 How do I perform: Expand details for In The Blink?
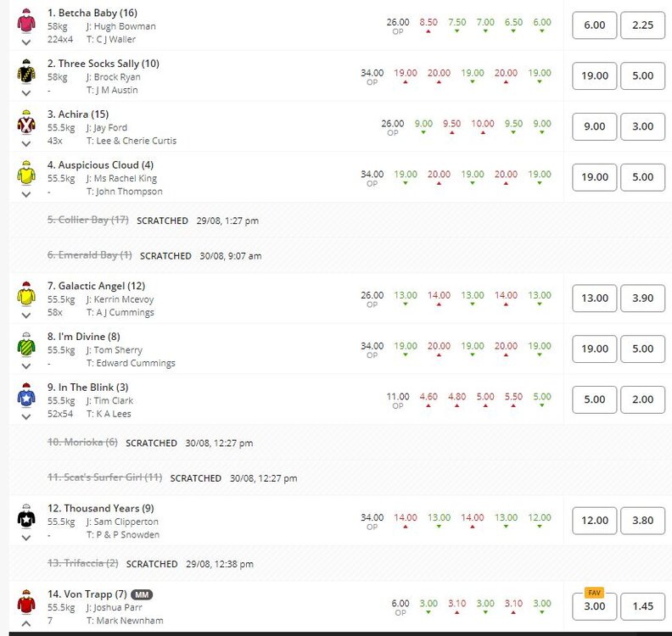coord(26,416)
